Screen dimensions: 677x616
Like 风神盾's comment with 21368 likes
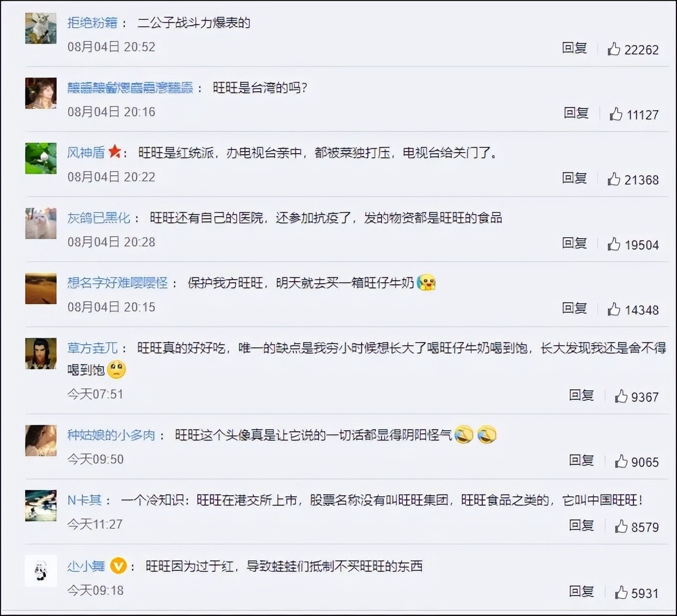pos(613,179)
